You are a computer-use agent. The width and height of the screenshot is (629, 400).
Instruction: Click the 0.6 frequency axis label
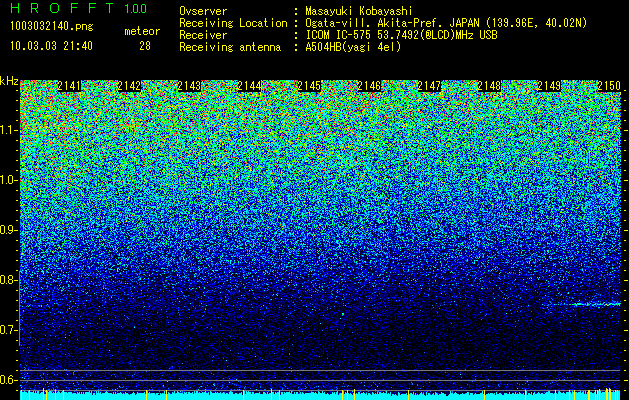click(9, 380)
